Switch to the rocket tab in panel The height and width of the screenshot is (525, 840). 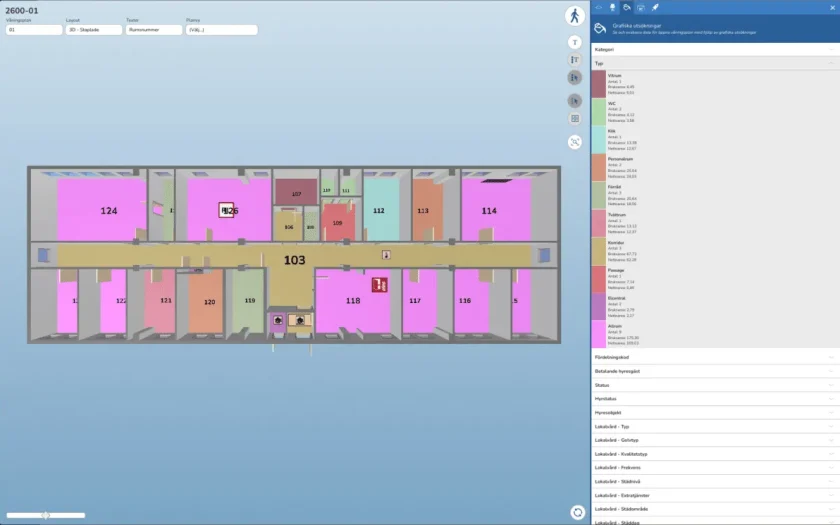(x=655, y=7)
